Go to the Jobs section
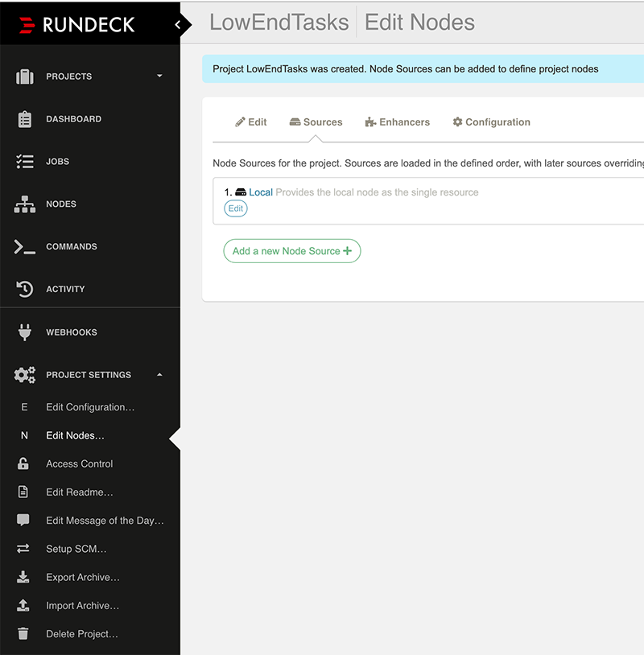The image size is (644, 655). click(58, 162)
